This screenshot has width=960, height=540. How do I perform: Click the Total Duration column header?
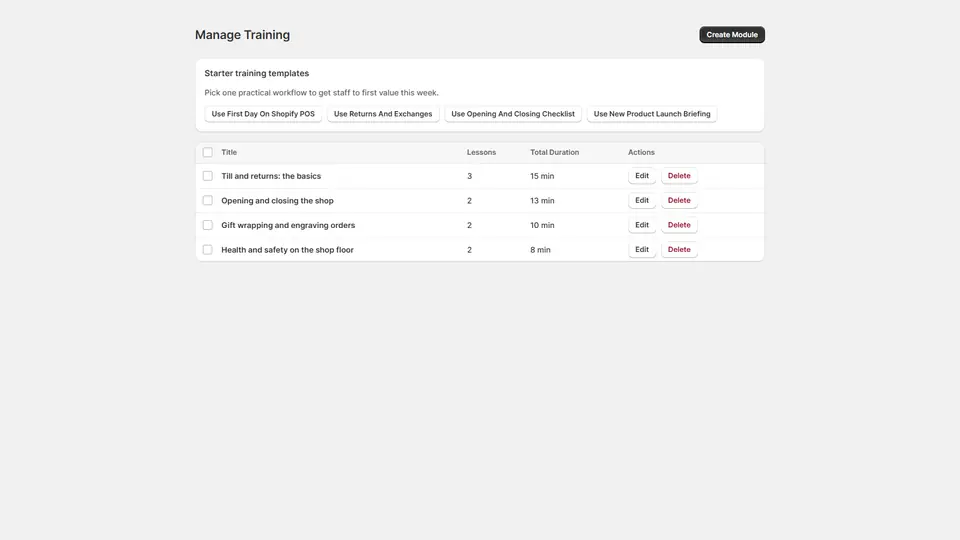pos(554,152)
